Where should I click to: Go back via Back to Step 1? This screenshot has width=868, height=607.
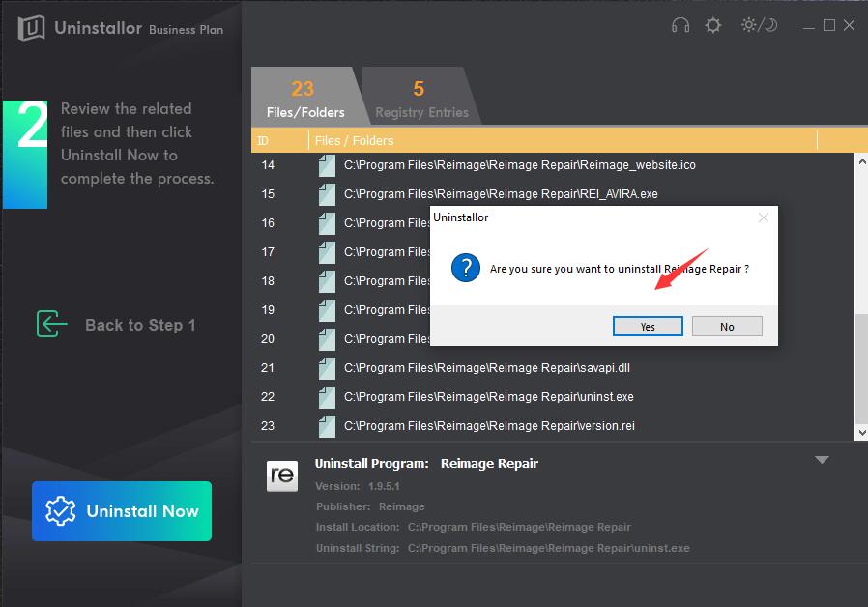click(x=116, y=324)
